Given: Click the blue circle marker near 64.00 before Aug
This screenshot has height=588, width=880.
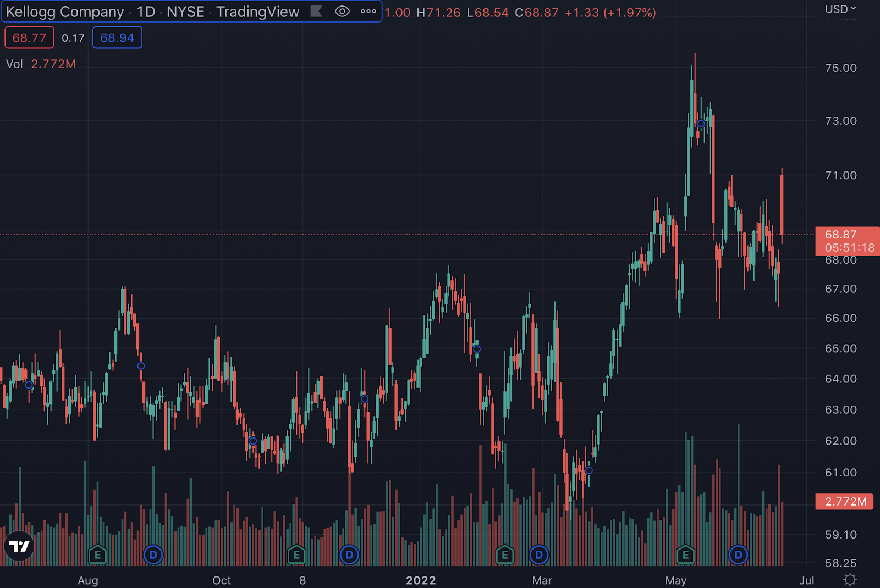Looking at the screenshot, I should click(29, 385).
